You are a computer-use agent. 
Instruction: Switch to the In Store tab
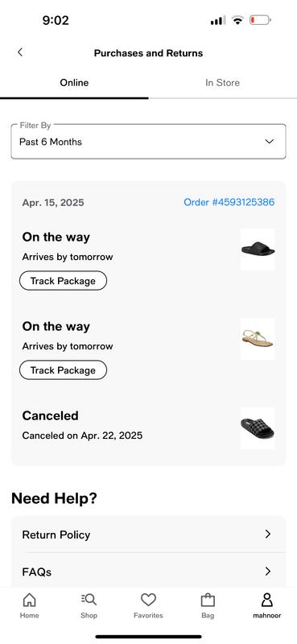point(223,83)
